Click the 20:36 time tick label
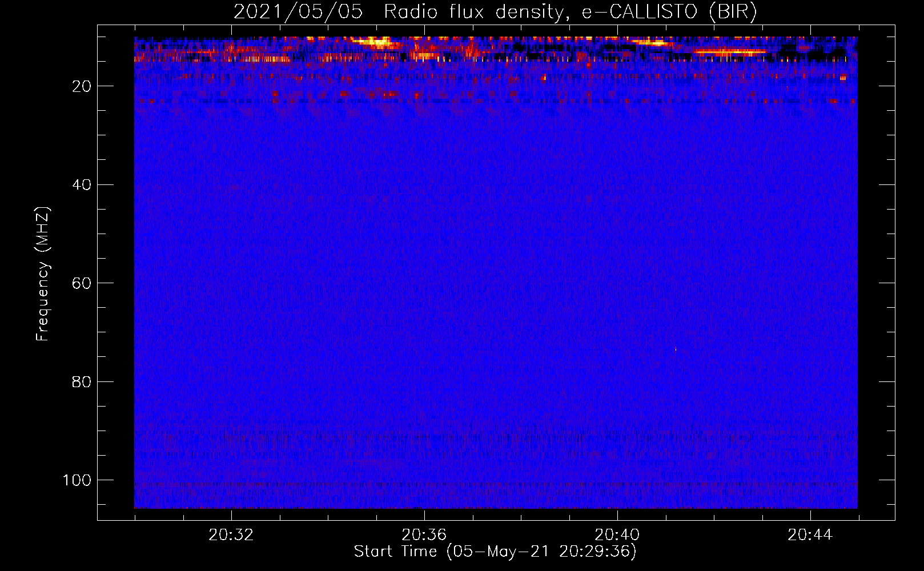Image resolution: width=924 pixels, height=571 pixels. coord(424,535)
